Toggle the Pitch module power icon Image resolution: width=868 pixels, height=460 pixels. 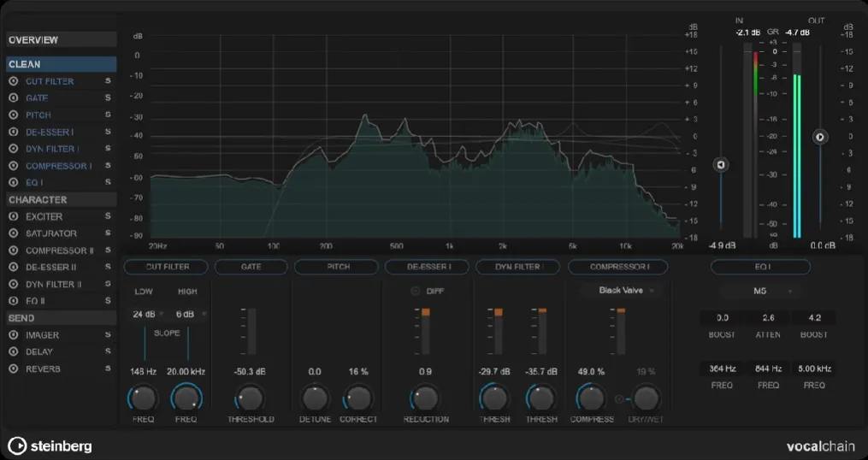(x=14, y=115)
